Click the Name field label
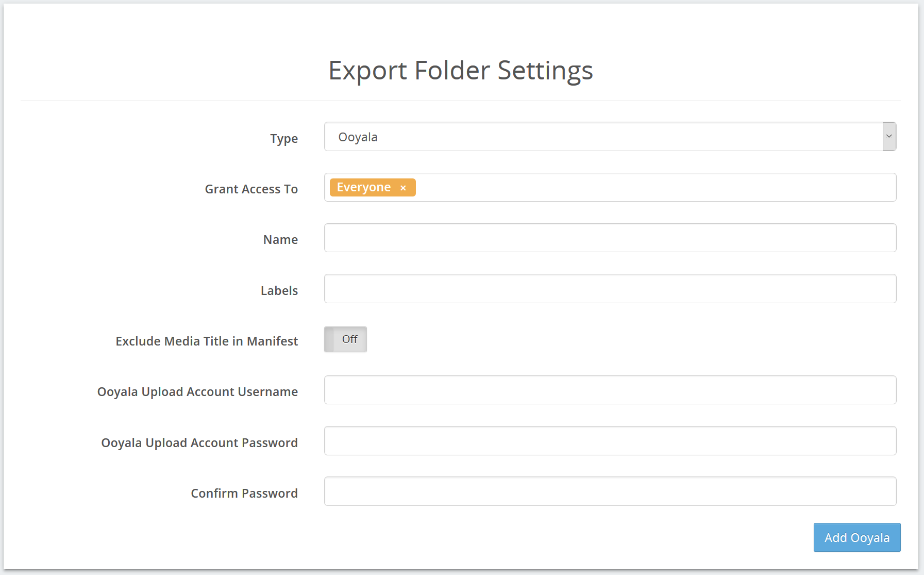Viewport: 924px width, 575px height. [x=281, y=240]
